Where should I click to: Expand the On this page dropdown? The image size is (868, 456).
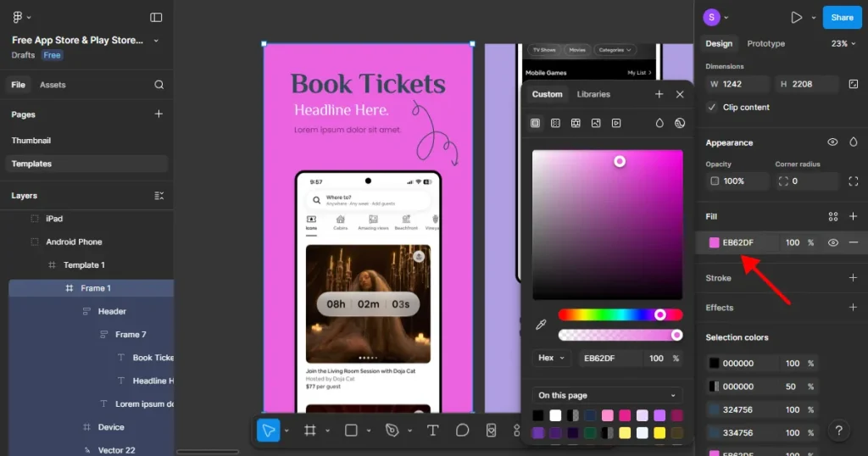coord(607,395)
